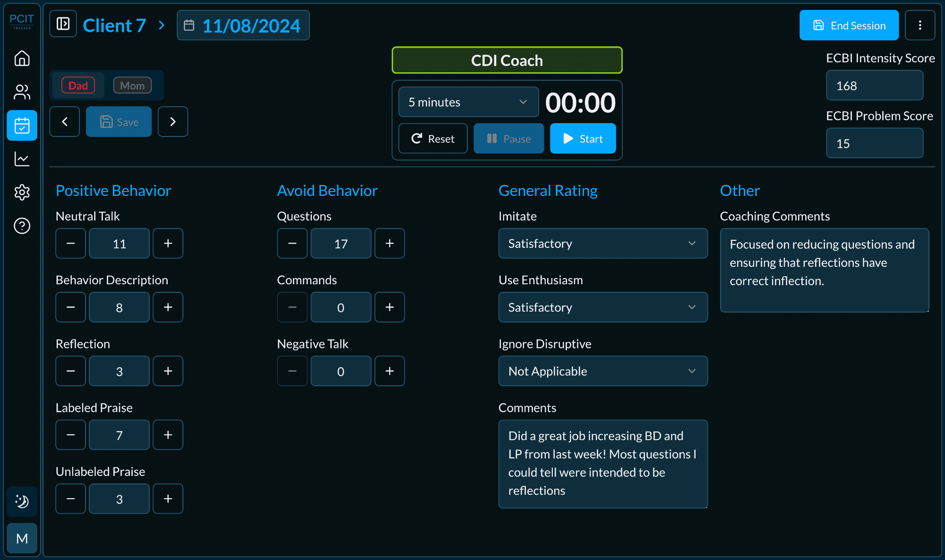Open the Progress chart icon in sidebar
Screen dimensions: 945x560
[22, 159]
